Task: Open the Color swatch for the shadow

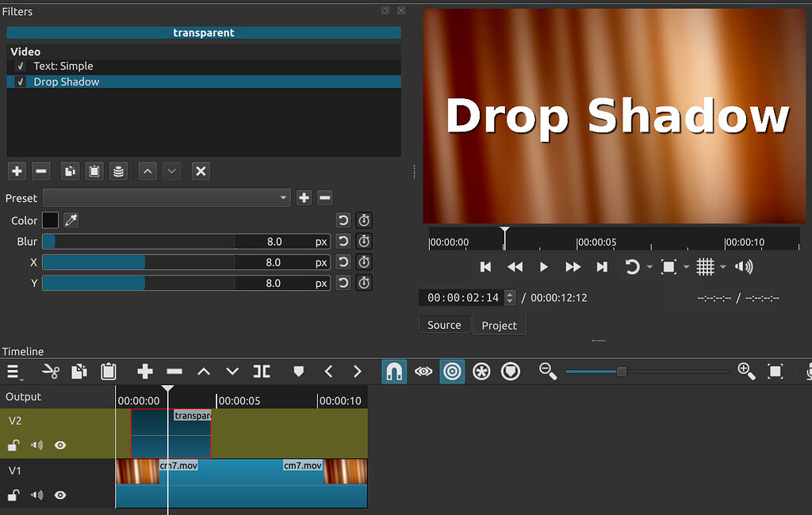Action: tap(49, 220)
